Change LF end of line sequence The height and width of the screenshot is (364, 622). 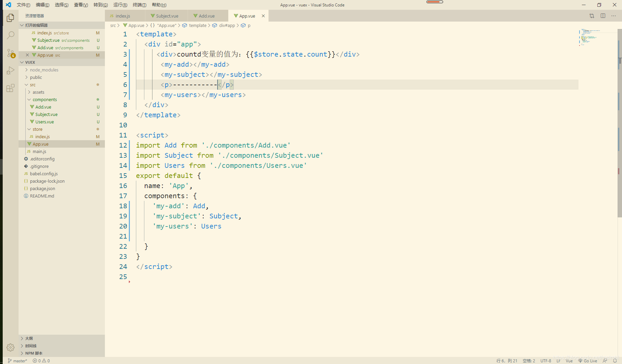[559, 361]
